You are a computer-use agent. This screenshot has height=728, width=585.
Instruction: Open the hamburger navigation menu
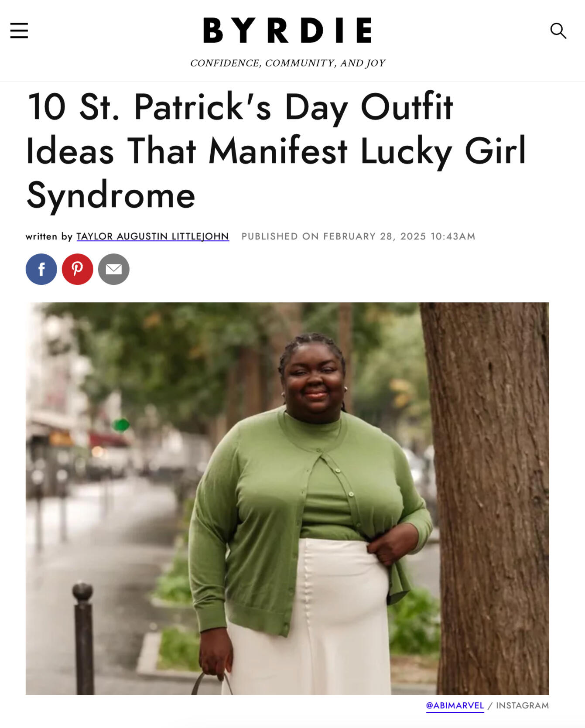click(19, 31)
